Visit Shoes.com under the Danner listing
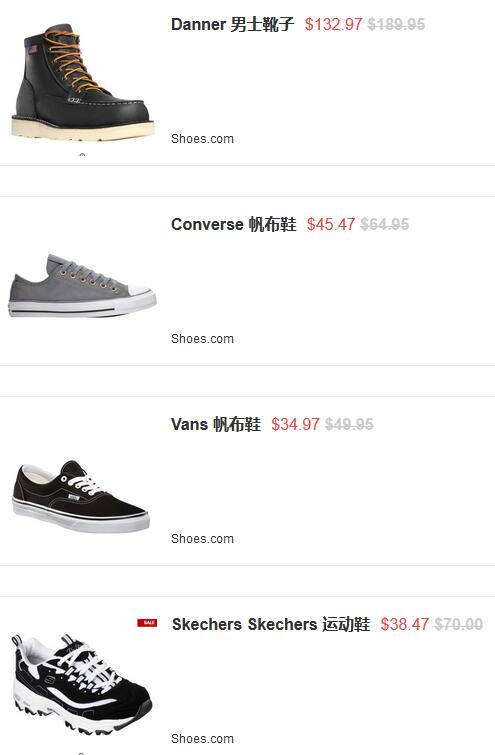Screen dimensions: 495x755 [x=202, y=139]
